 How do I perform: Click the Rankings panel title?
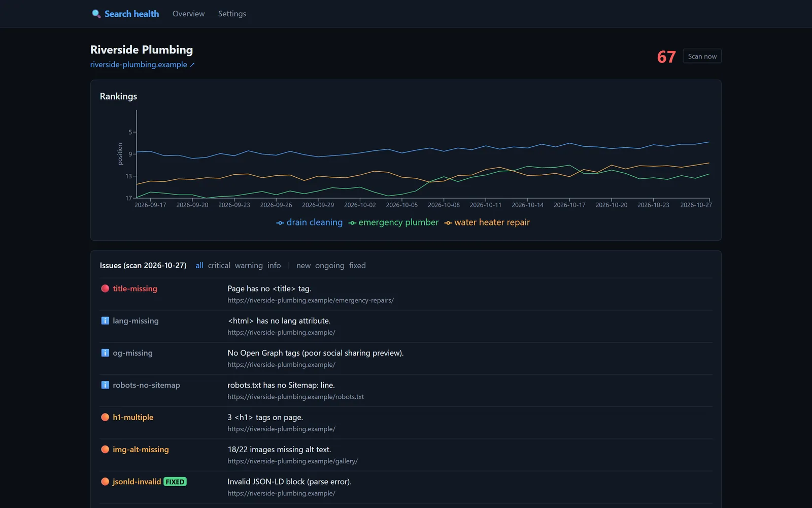(118, 97)
